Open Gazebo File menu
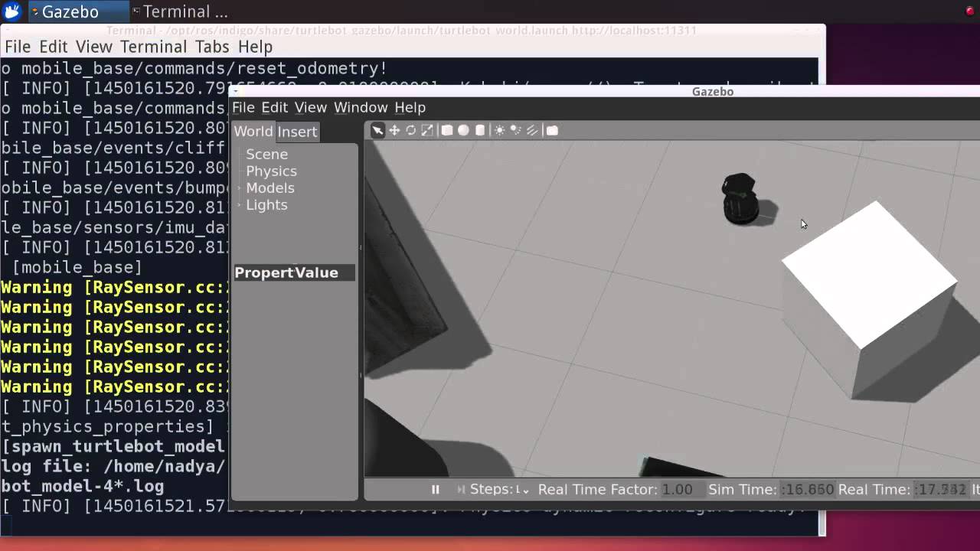 (243, 108)
